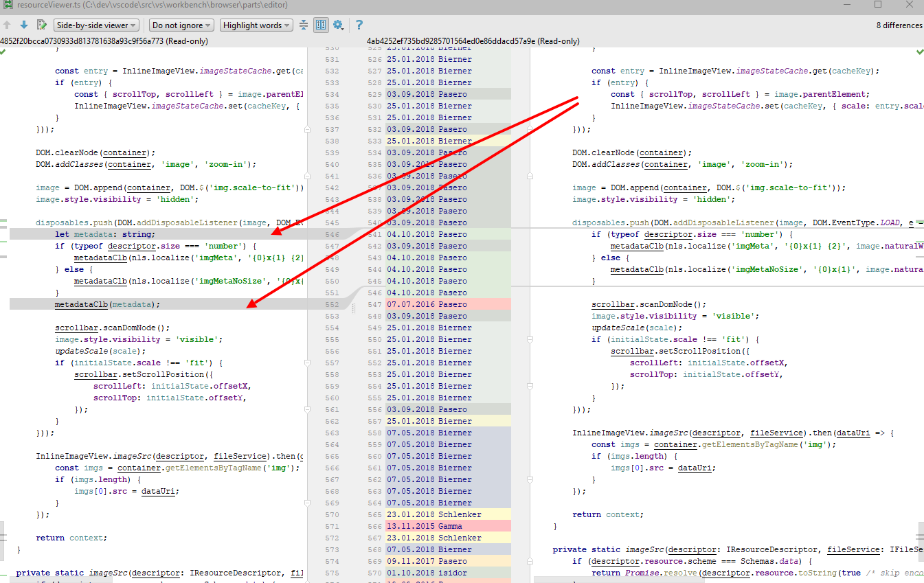Jump to the next difference using the down arrow
Viewport: 924px width, 583px height.
point(23,24)
